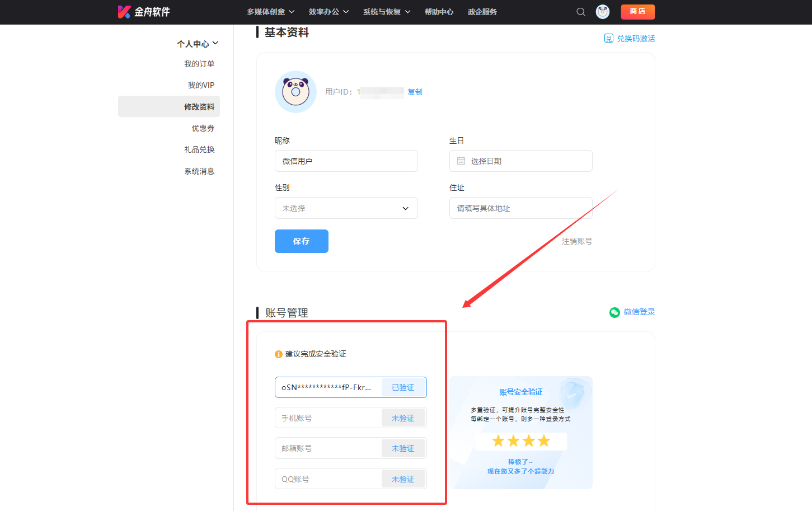The image size is (812, 511).
Task: Click the 注销账号 link
Action: tap(577, 241)
